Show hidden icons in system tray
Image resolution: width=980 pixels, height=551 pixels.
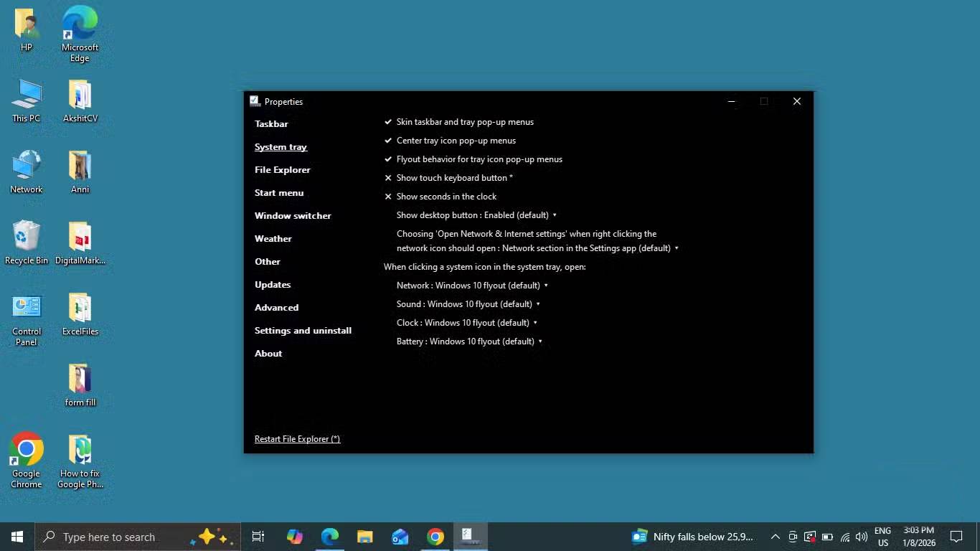coord(775,537)
